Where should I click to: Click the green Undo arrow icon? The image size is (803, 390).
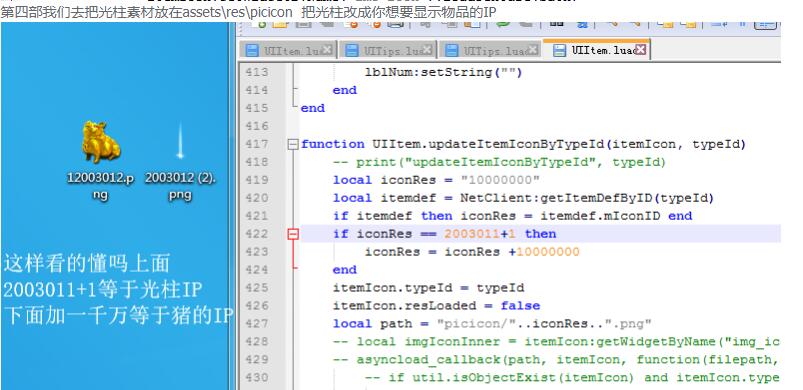[503, 24]
